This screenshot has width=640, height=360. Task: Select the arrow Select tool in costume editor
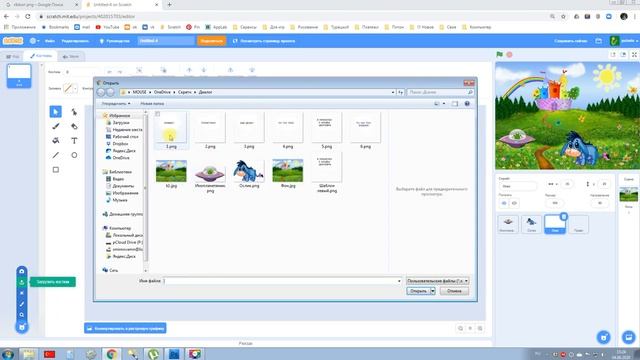(56, 111)
